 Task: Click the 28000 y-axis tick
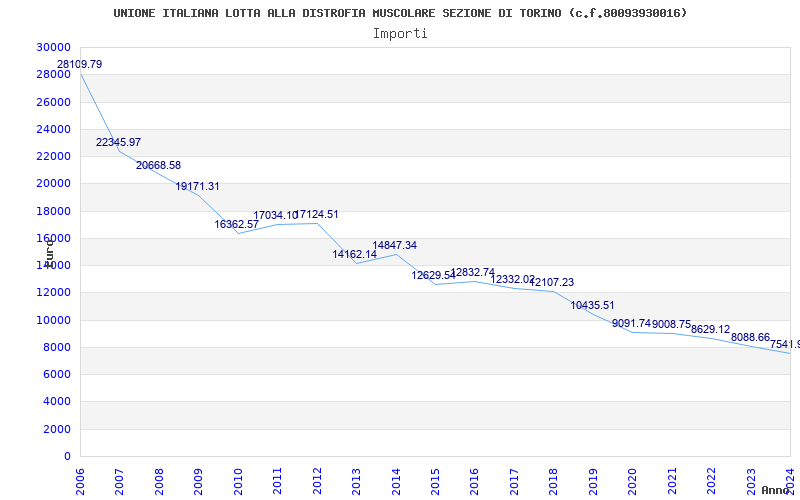tap(53, 74)
